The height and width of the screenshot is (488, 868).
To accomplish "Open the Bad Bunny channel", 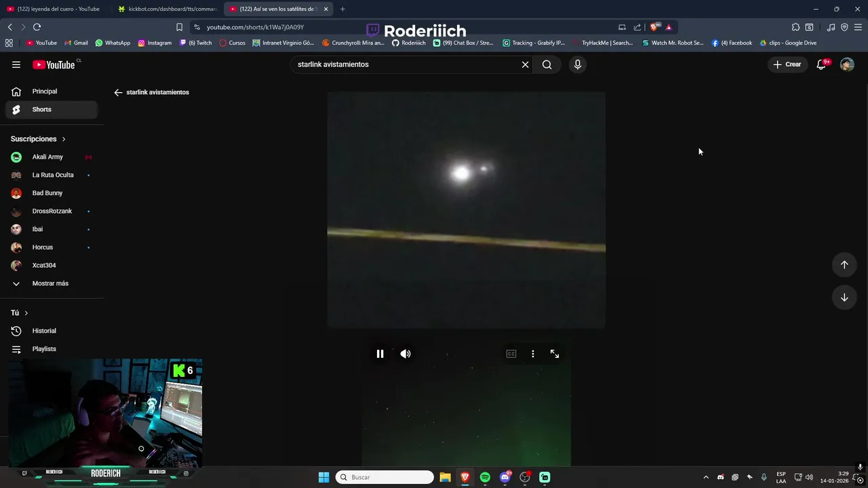I will coord(52,193).
